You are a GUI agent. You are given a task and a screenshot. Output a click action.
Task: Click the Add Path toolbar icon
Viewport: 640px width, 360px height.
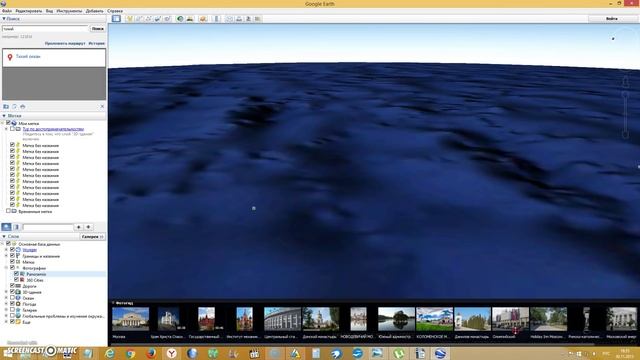click(x=149, y=19)
